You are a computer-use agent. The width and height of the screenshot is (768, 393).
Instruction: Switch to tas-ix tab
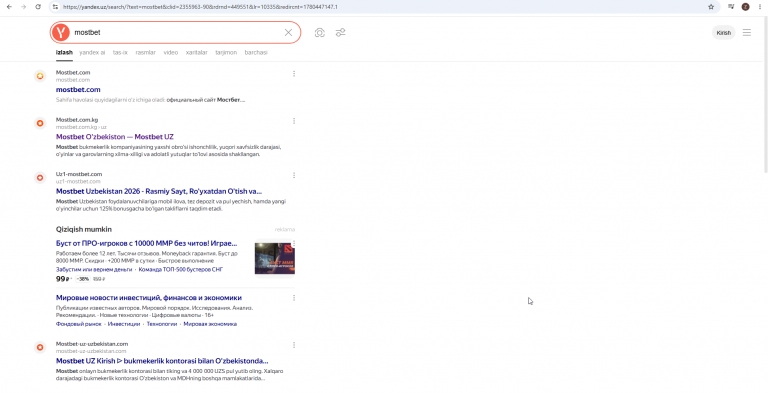[120, 52]
